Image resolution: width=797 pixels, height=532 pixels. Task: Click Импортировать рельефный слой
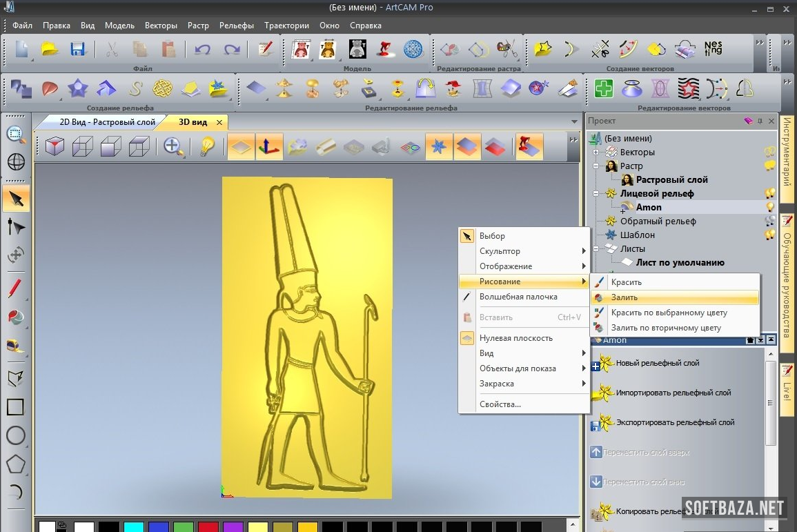(673, 393)
